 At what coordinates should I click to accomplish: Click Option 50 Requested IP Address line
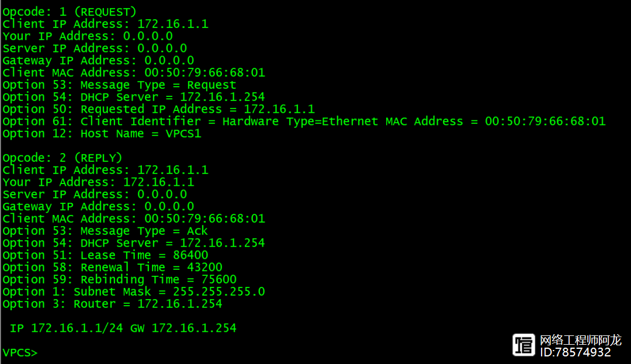158,109
